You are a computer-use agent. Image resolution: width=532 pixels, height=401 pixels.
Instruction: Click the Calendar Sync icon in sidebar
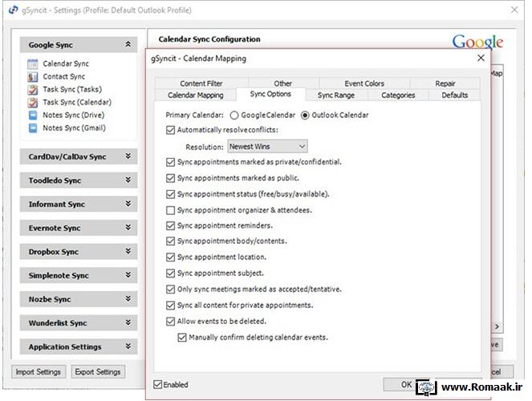pyautogui.click(x=33, y=63)
